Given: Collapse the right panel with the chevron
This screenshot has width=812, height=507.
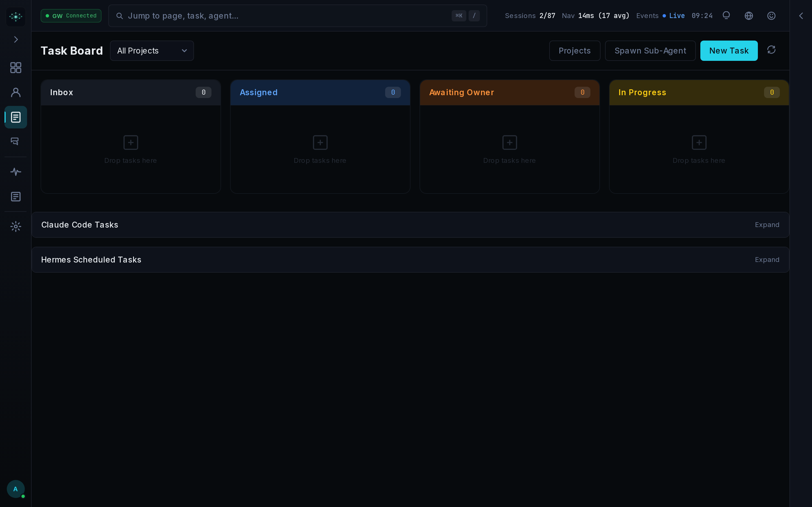Looking at the screenshot, I should [x=801, y=15].
